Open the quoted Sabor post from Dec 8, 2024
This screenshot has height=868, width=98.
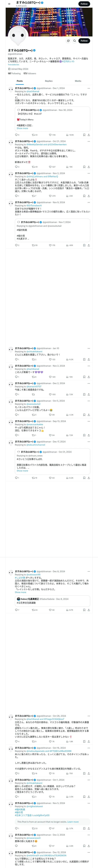pyautogui.click(x=52, y=601)
